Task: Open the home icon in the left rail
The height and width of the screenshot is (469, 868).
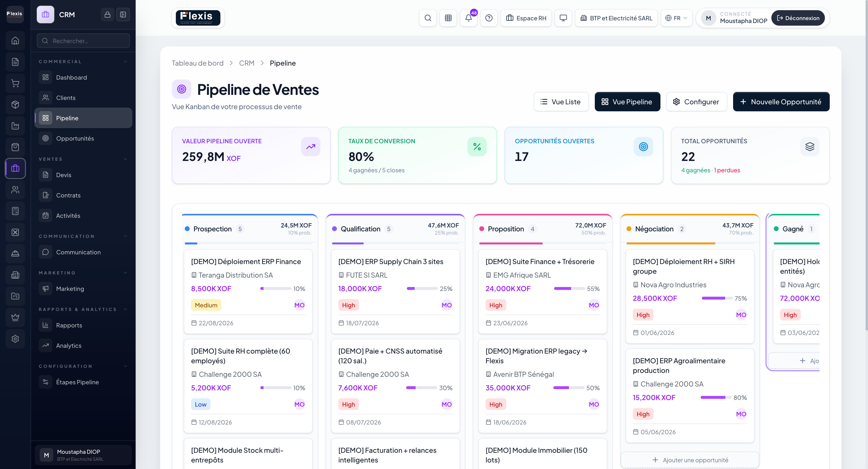Action: 15,40
